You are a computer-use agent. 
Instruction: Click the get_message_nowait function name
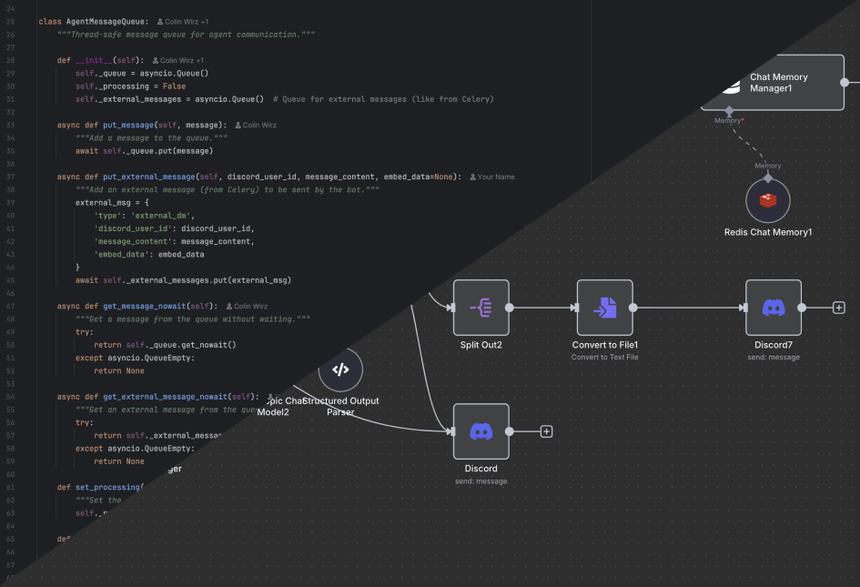(x=144, y=306)
